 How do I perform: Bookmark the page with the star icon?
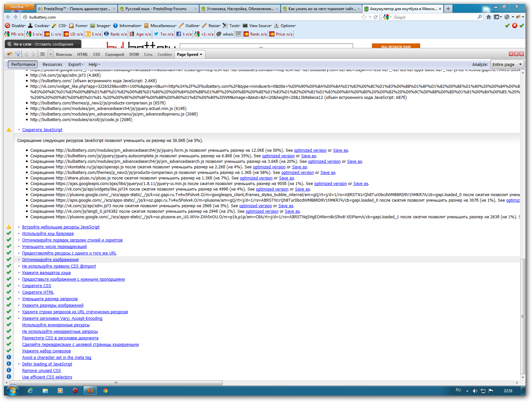tap(364, 17)
